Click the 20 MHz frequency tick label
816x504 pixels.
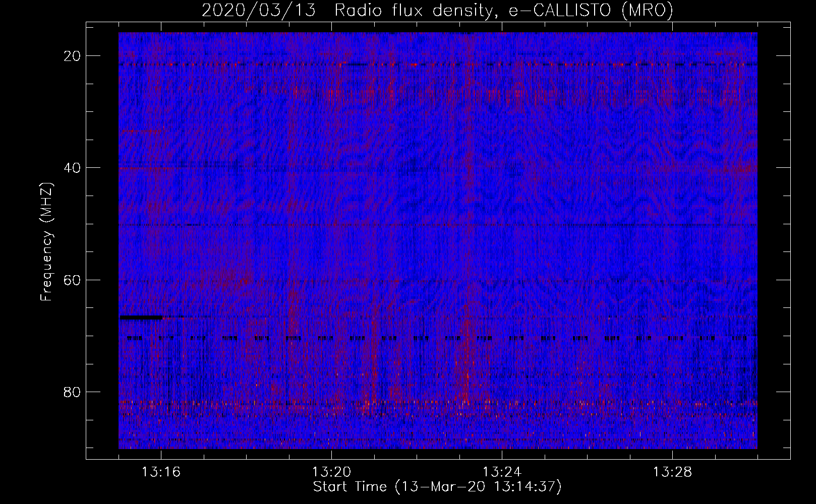point(73,56)
